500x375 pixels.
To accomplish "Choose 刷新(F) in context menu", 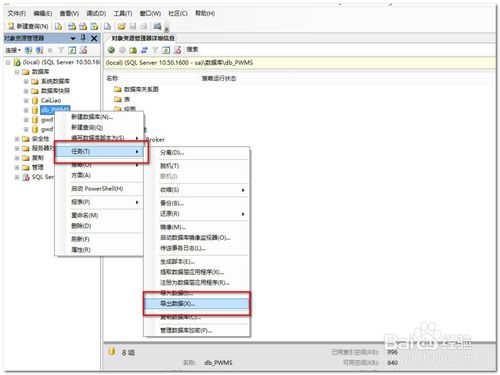I will coord(99,239).
